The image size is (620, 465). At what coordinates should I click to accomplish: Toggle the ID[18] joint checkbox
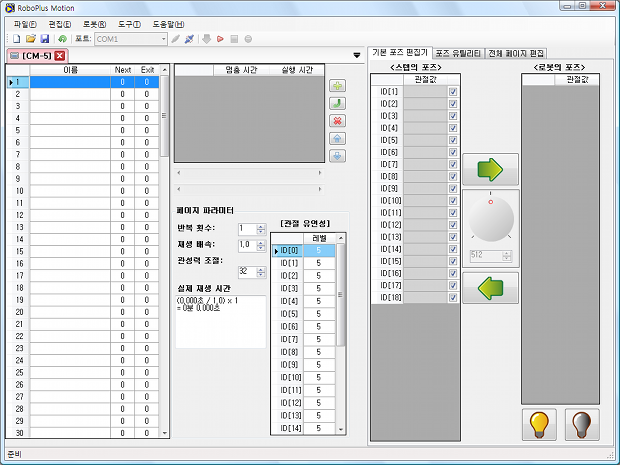453,297
